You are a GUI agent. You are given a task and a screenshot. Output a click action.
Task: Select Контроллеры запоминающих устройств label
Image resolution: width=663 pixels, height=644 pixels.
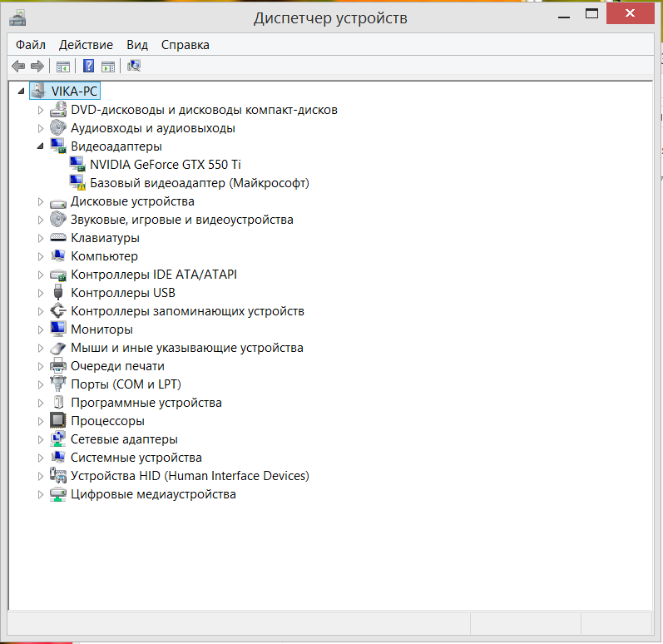[187, 311]
